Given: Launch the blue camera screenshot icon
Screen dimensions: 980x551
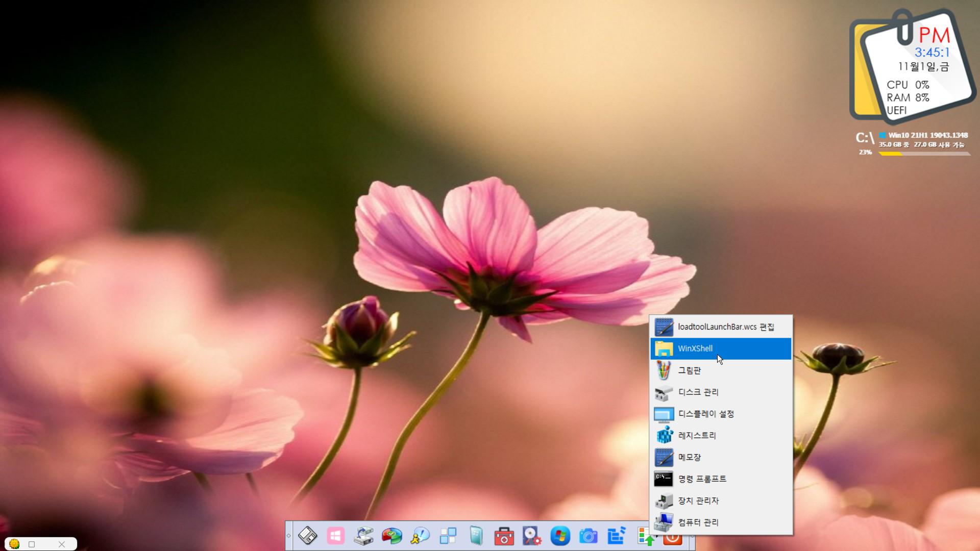Looking at the screenshot, I should (x=589, y=536).
